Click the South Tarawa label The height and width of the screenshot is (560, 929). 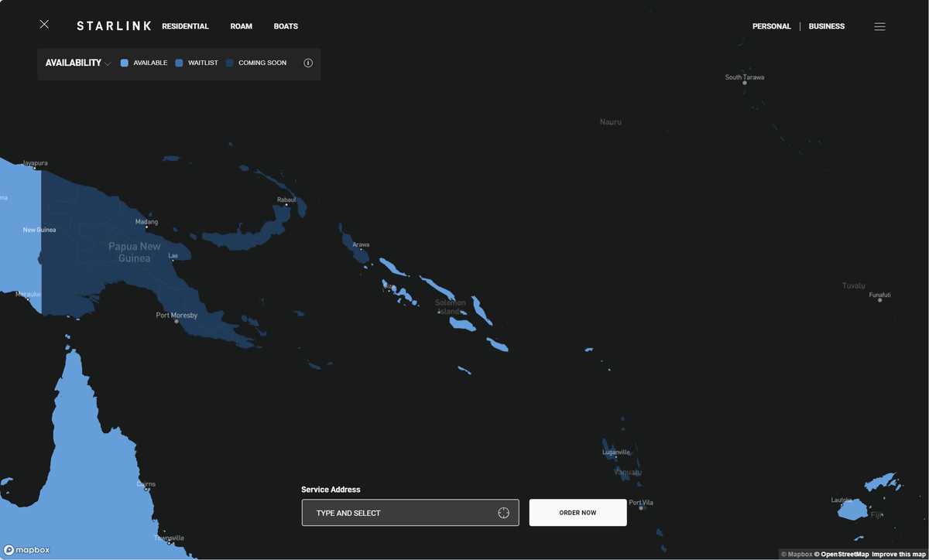(x=744, y=77)
